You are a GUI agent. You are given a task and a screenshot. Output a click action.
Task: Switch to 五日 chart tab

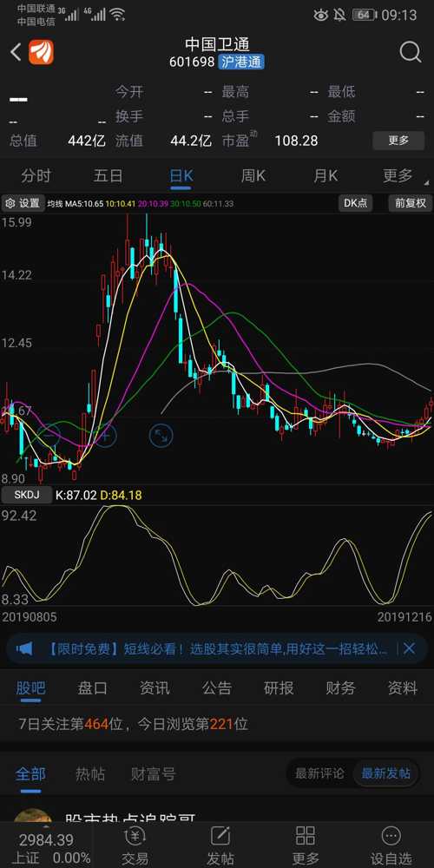pos(108,176)
